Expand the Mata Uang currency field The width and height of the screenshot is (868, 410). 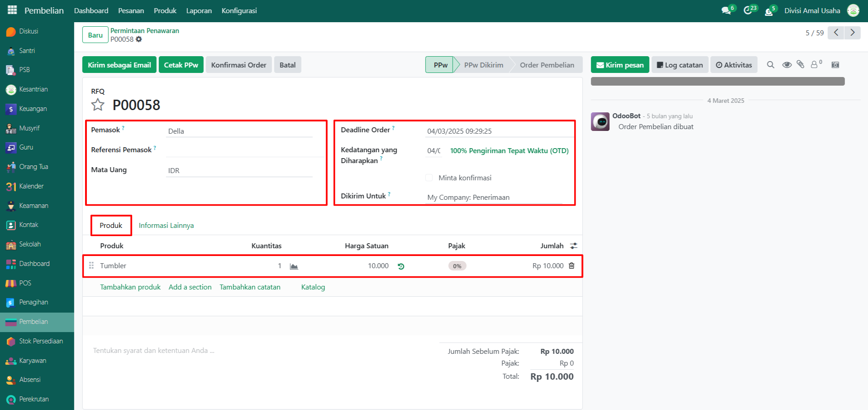coord(239,170)
